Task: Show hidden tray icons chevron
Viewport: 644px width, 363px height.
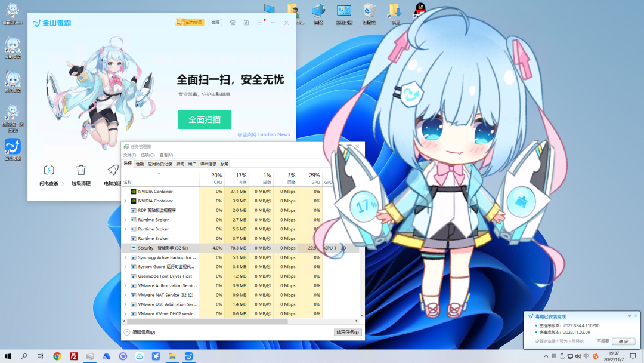Action: tap(546, 356)
